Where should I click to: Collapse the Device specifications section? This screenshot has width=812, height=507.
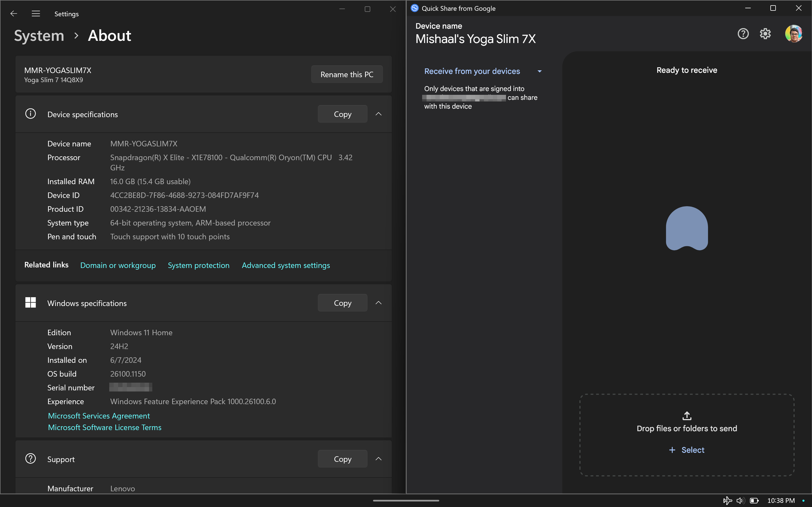tap(378, 114)
